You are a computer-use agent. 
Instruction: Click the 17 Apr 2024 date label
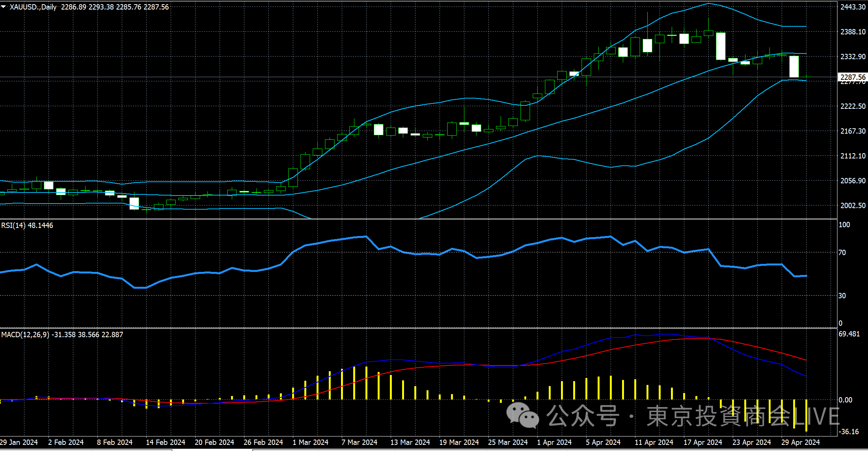(703, 442)
